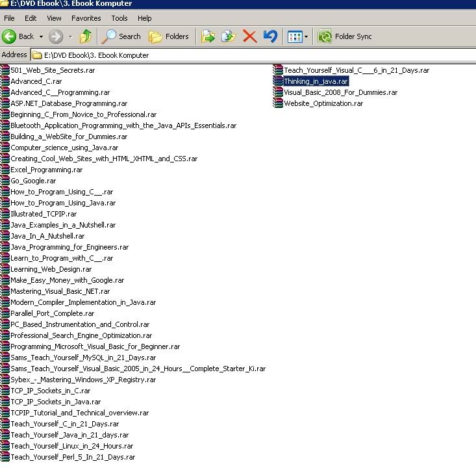Click file name Beginning_C_From_Novice_to_Professional.rar
Image resolution: width=476 pixels, height=468 pixels.
[x=84, y=114]
